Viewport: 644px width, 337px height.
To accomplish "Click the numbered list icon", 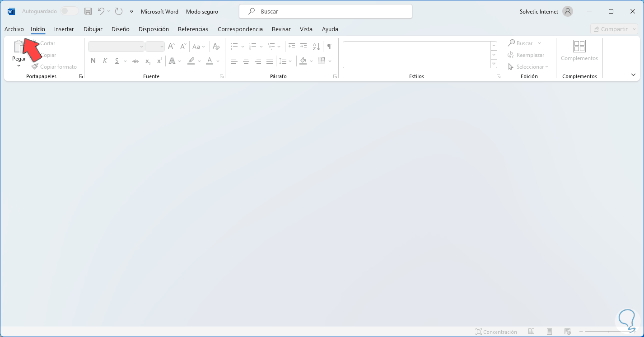I will [x=252, y=46].
